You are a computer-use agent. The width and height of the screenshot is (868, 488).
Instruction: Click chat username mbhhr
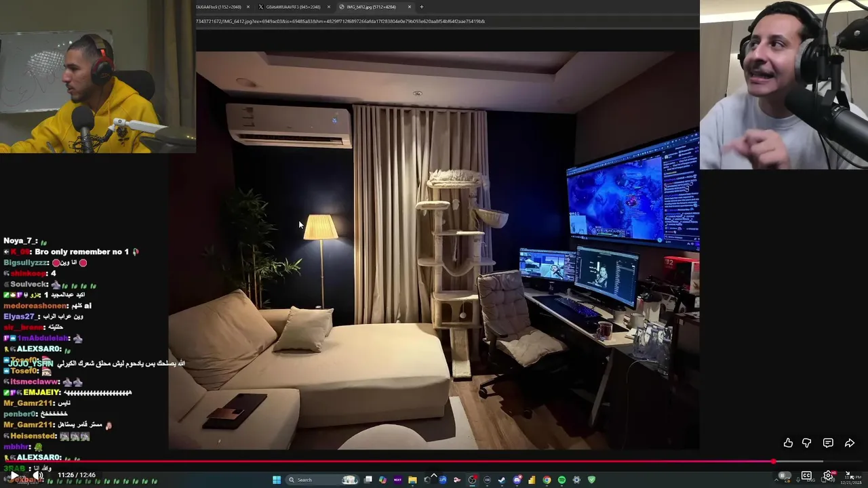[x=16, y=447]
